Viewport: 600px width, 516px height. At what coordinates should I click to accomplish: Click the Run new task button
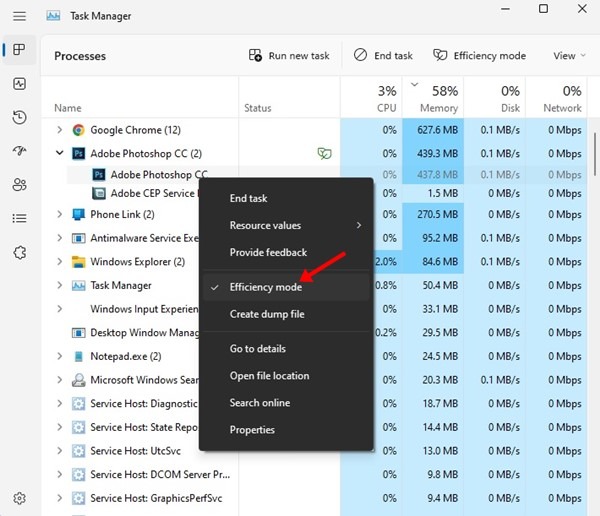click(288, 56)
